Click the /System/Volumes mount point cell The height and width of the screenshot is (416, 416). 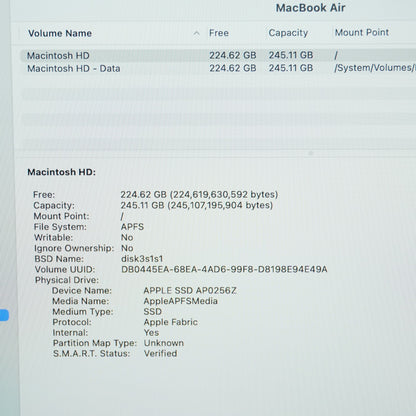pos(375,68)
